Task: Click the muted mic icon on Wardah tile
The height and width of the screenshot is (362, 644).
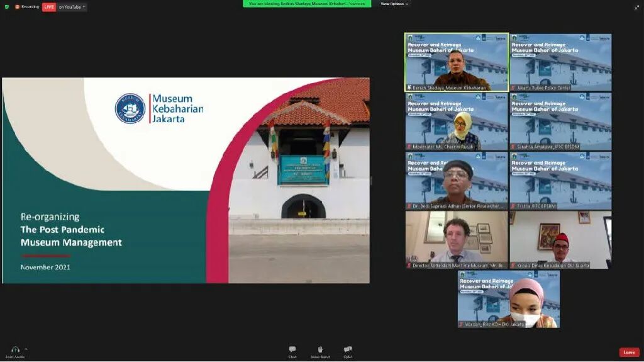Action: pos(461,325)
